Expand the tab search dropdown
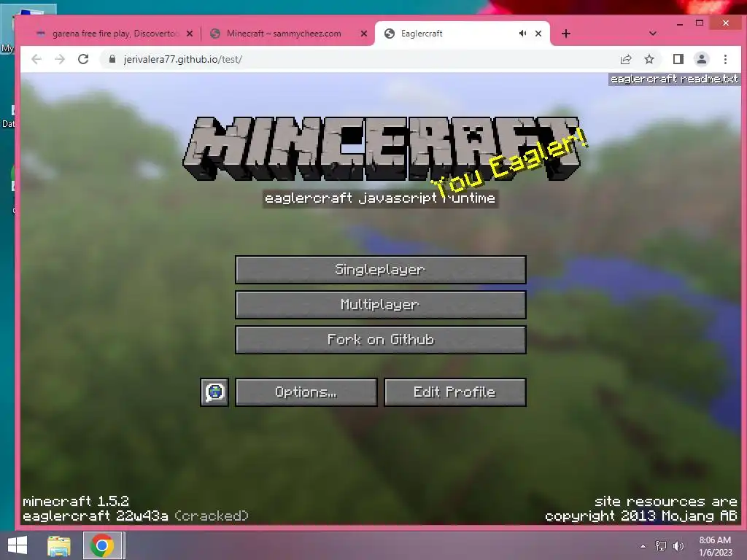Viewport: 747px width, 560px height. (x=653, y=34)
